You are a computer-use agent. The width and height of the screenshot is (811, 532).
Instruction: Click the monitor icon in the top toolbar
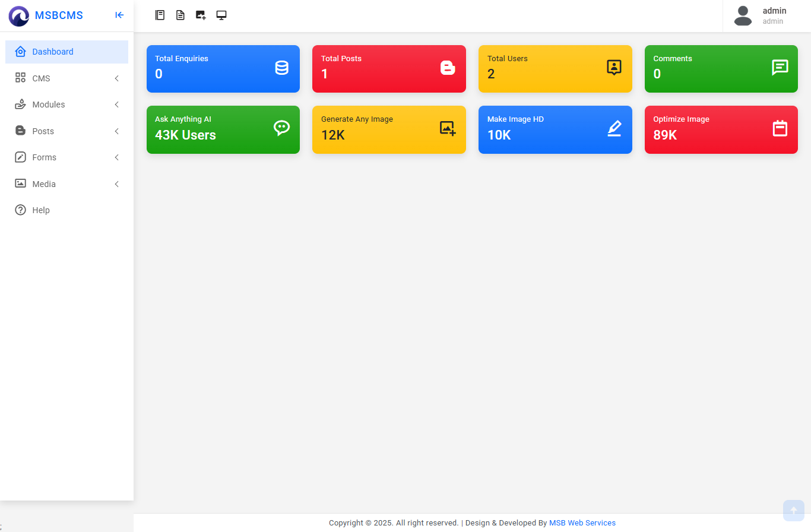pyautogui.click(x=221, y=15)
